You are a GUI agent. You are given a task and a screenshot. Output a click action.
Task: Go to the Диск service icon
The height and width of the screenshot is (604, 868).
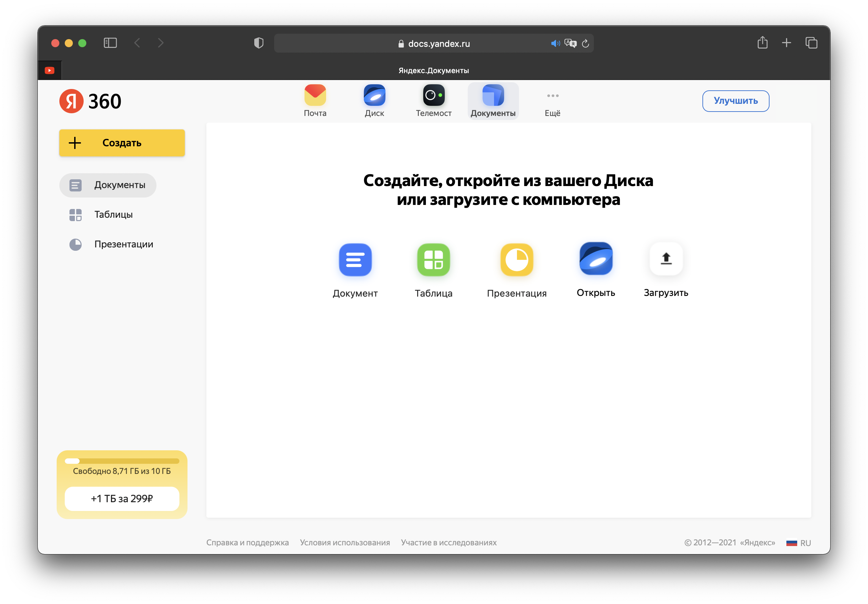(374, 95)
